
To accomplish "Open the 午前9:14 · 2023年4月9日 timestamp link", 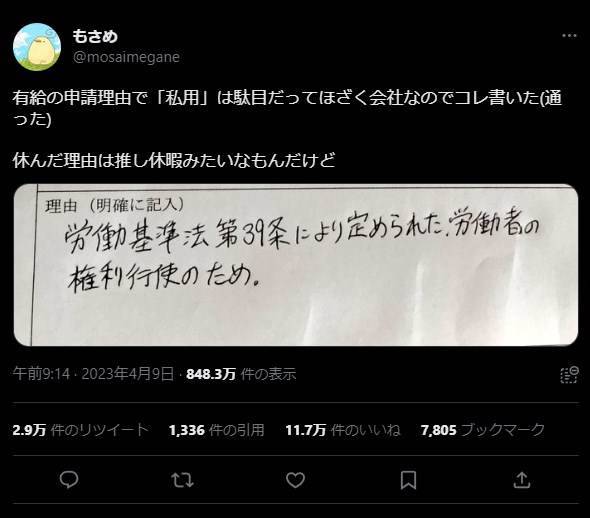I will coord(93,374).
